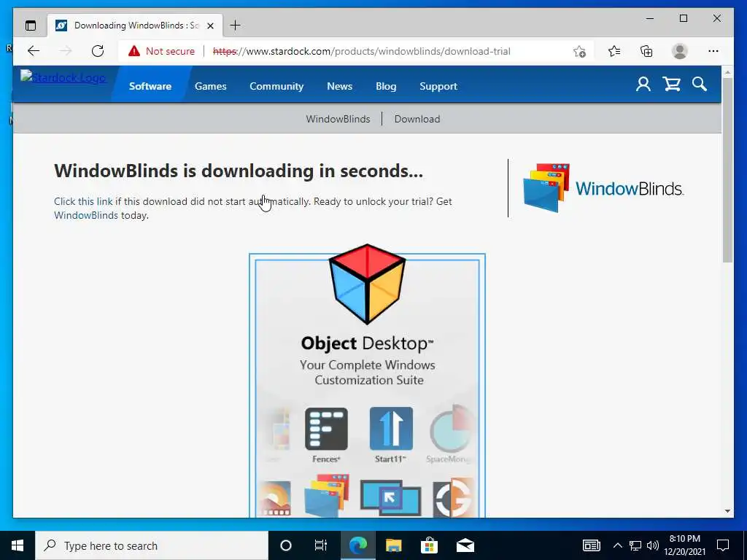Screen dimensions: 747x560
Task: Click the 'Click this link' download link
Action: 83,201
